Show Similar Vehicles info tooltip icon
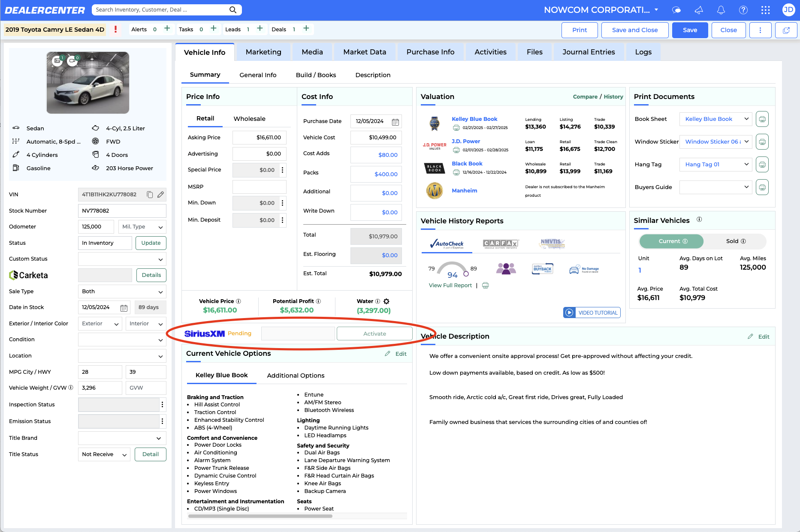Image resolution: width=800 pixels, height=532 pixels. click(x=699, y=219)
